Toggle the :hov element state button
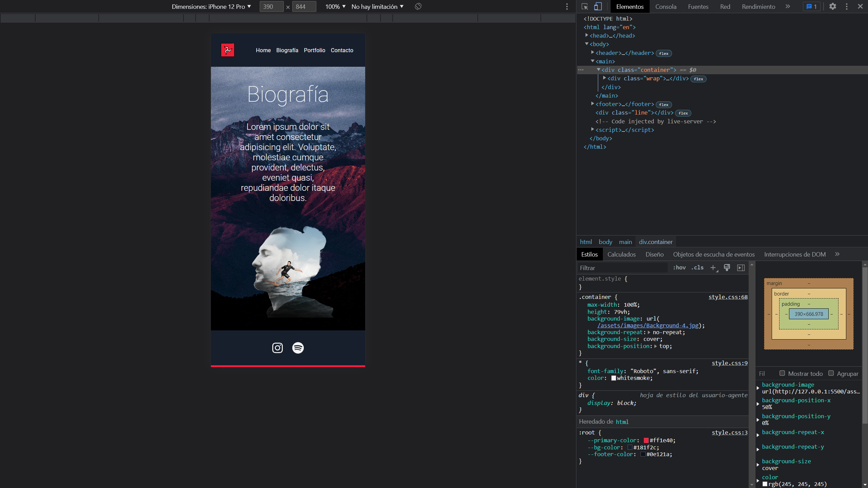This screenshot has height=488, width=868. tap(679, 268)
